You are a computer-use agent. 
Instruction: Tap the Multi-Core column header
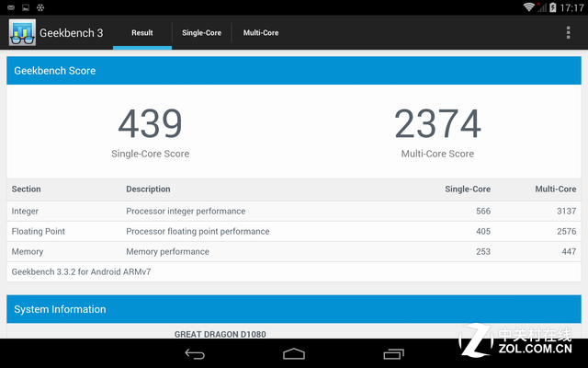pyautogui.click(x=556, y=189)
